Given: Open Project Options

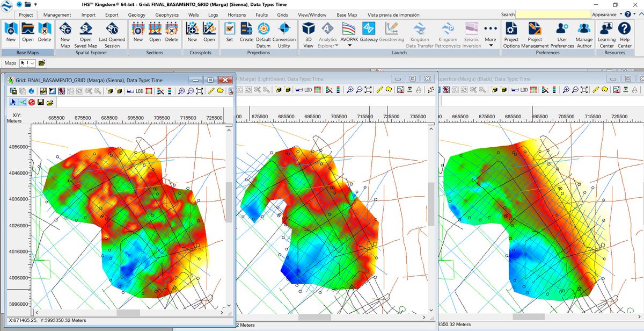Looking at the screenshot, I should click(x=511, y=35).
